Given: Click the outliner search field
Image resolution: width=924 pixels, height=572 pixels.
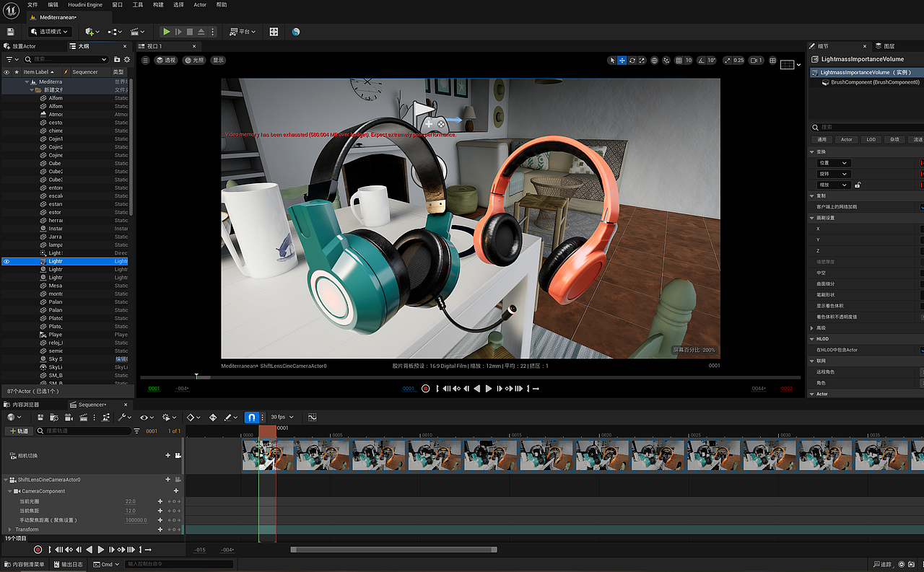Looking at the screenshot, I should [x=65, y=59].
